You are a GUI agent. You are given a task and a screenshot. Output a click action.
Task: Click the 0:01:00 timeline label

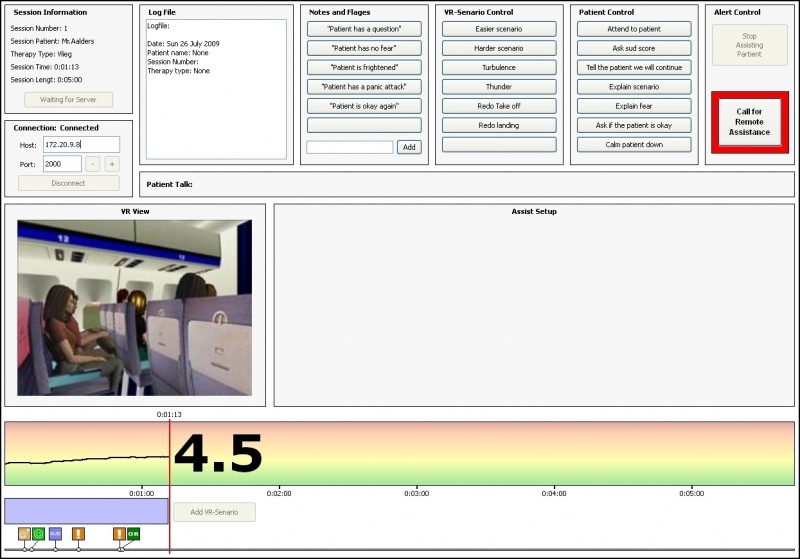coord(141,494)
